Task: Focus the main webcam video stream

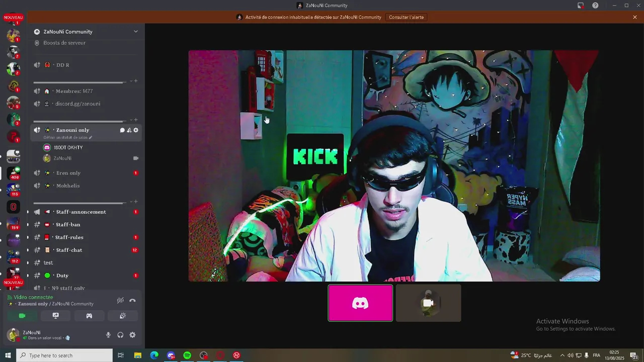Action: point(394,165)
